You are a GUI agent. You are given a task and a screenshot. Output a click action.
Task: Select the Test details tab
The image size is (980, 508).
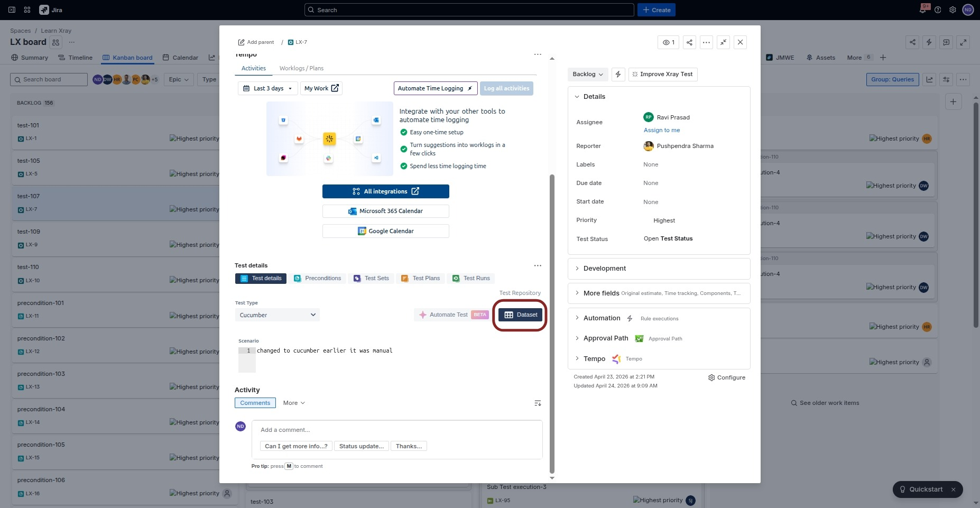pos(261,279)
